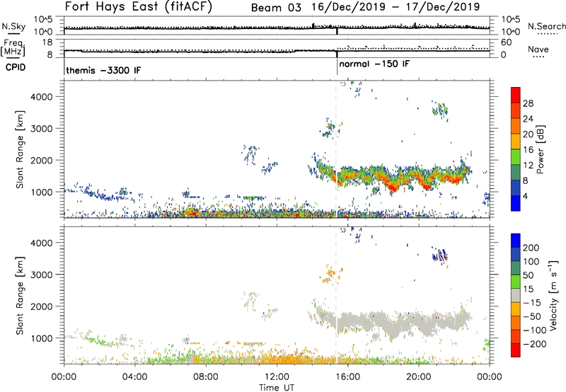Click the 'Power [dB]' color bar label
Screen dimensions: 566x392
(540, 149)
